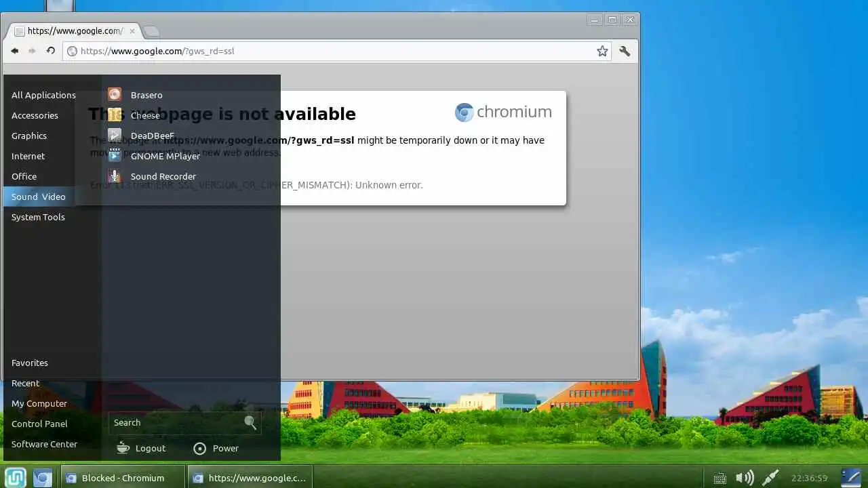Open the keyboard tray icon

[719, 478]
